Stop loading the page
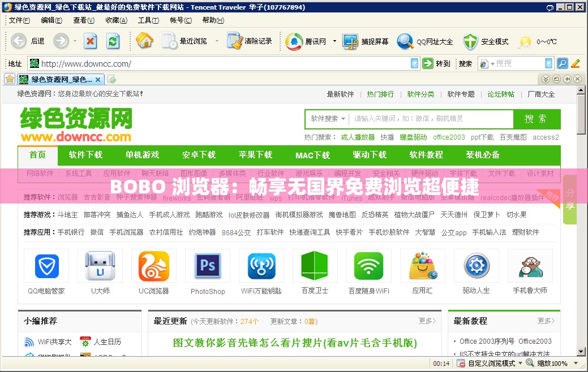 point(91,41)
